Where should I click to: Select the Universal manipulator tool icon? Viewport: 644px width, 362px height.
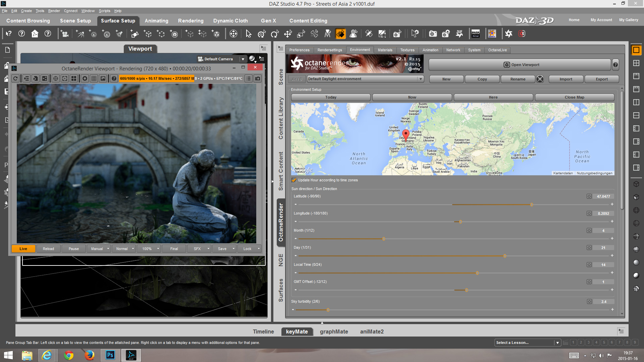tap(262, 34)
